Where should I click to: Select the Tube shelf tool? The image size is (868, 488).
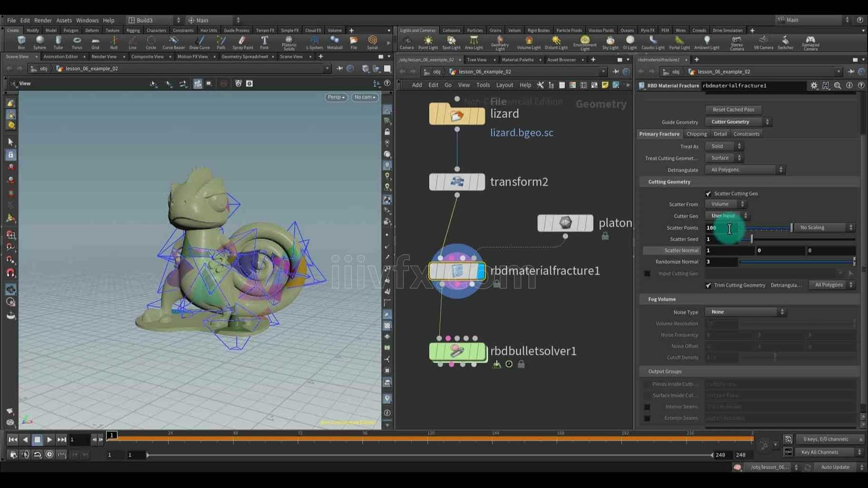click(x=58, y=43)
